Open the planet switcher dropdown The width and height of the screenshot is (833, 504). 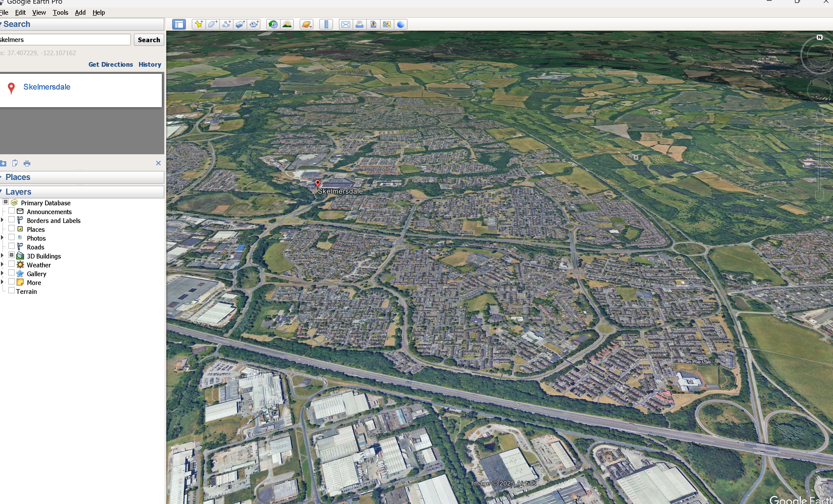click(307, 24)
